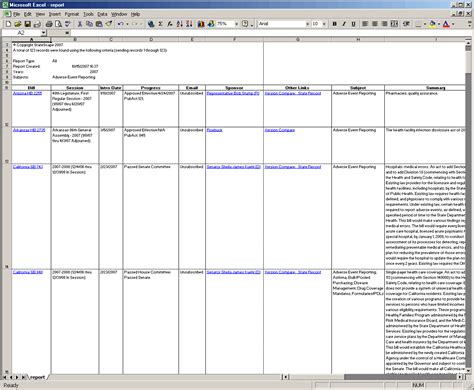Toggle underline formatting
Viewport: 474px width, 390px height.
(x=353, y=24)
